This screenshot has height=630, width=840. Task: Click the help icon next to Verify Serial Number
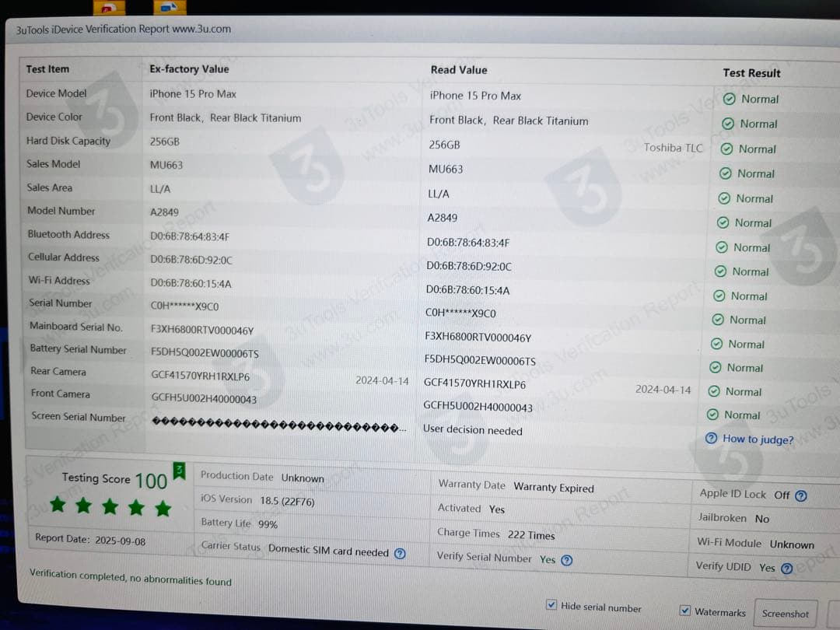(566, 560)
